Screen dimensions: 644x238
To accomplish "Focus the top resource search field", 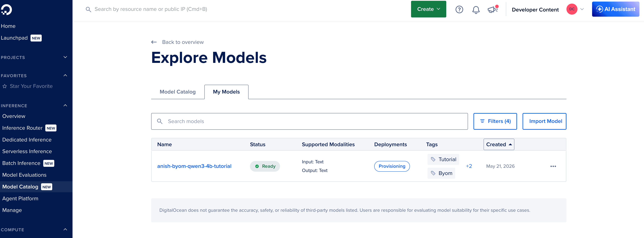I will coord(151,9).
